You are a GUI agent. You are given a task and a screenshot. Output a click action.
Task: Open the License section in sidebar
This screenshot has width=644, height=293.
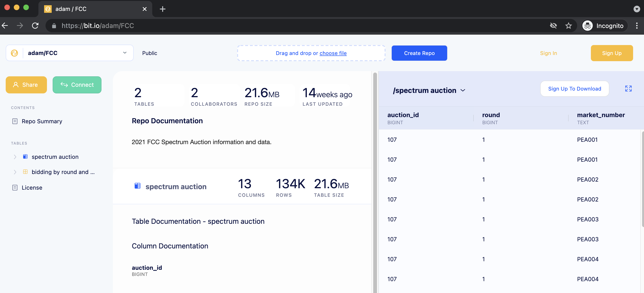point(32,188)
